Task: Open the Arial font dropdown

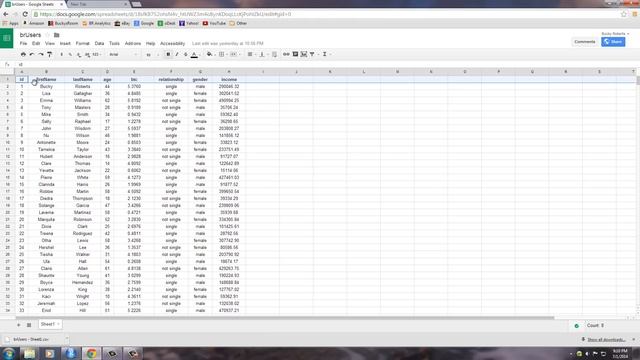Action: 123,54
